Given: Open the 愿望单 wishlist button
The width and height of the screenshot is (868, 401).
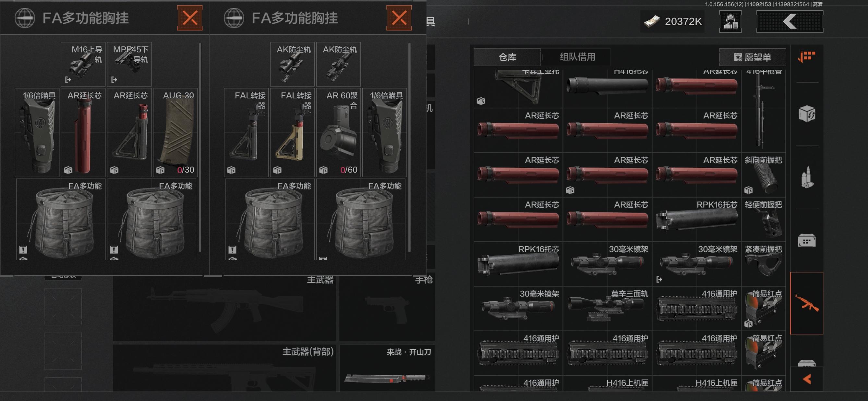Looking at the screenshot, I should pos(753,57).
